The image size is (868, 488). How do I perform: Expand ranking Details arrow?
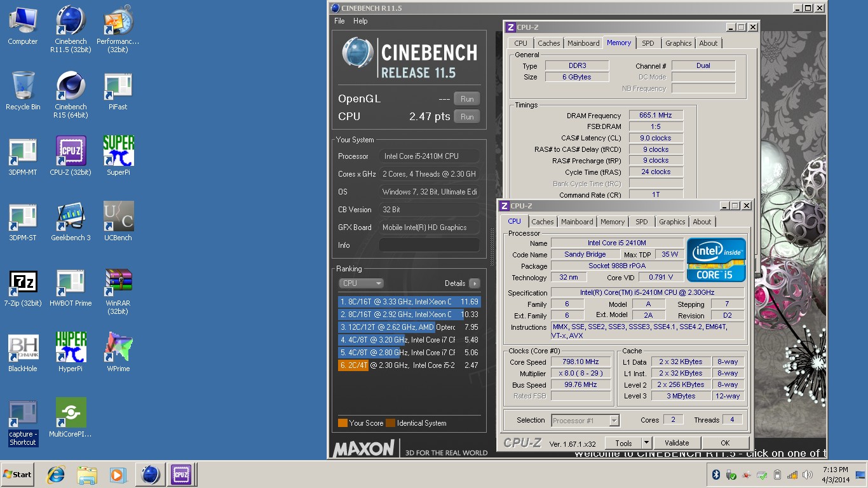point(474,283)
